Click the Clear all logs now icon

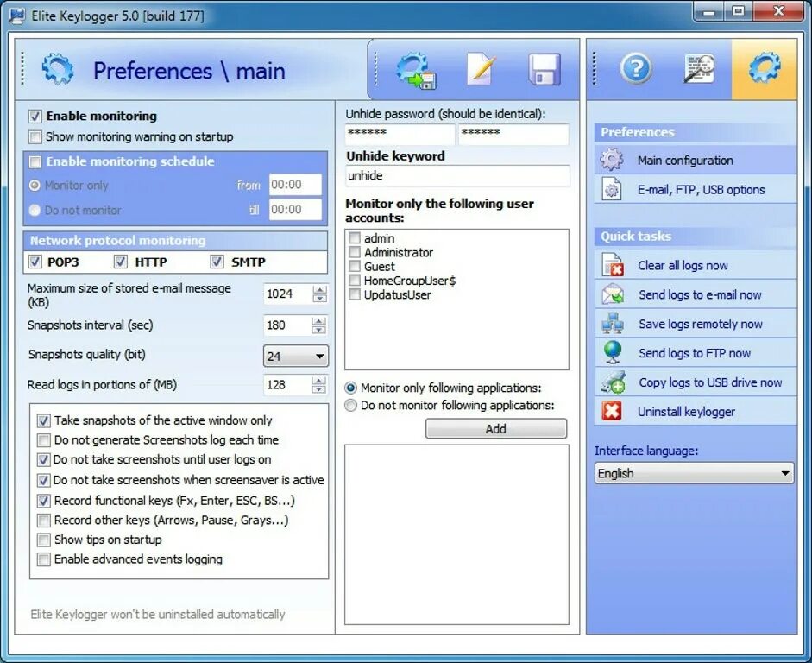(x=614, y=265)
